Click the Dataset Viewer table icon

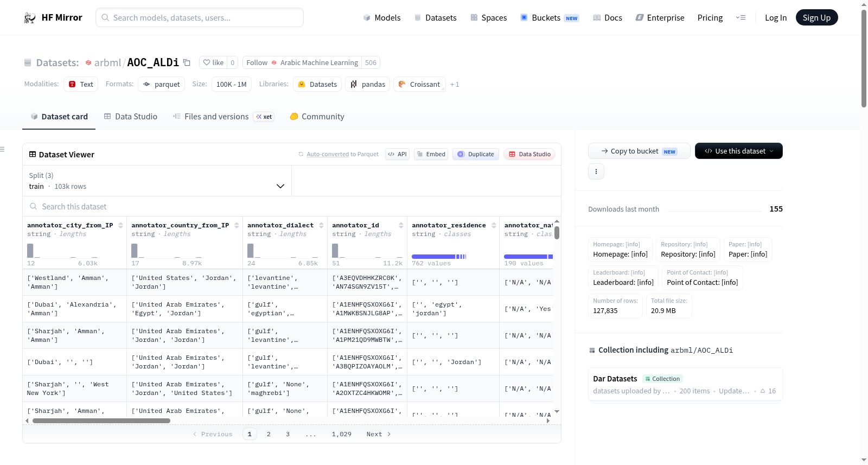pos(33,155)
